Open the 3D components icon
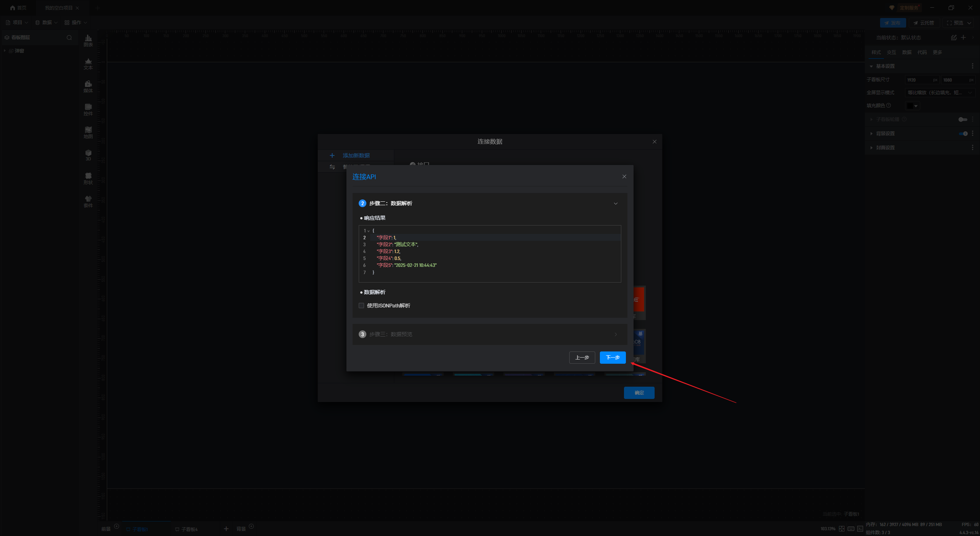Screen dimensions: 980x536 (x=88, y=155)
